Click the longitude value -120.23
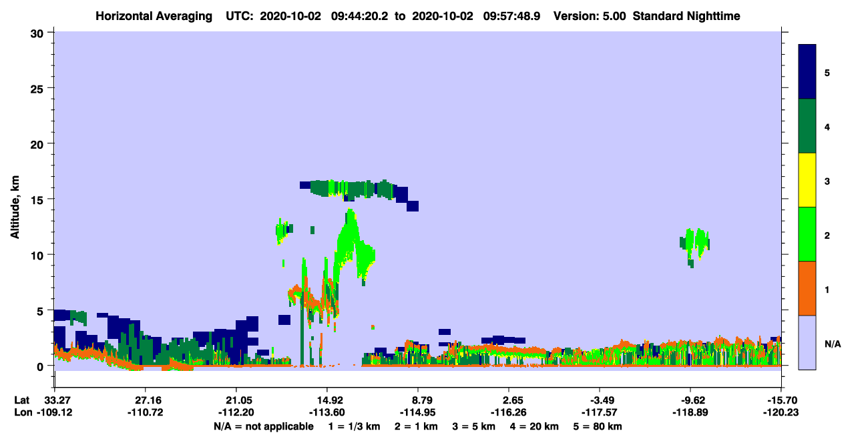 781,412
